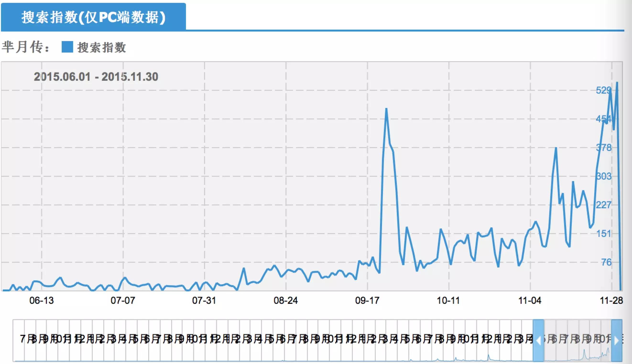Click the 搜索指数 legend label
632x364 pixels.
(101, 47)
